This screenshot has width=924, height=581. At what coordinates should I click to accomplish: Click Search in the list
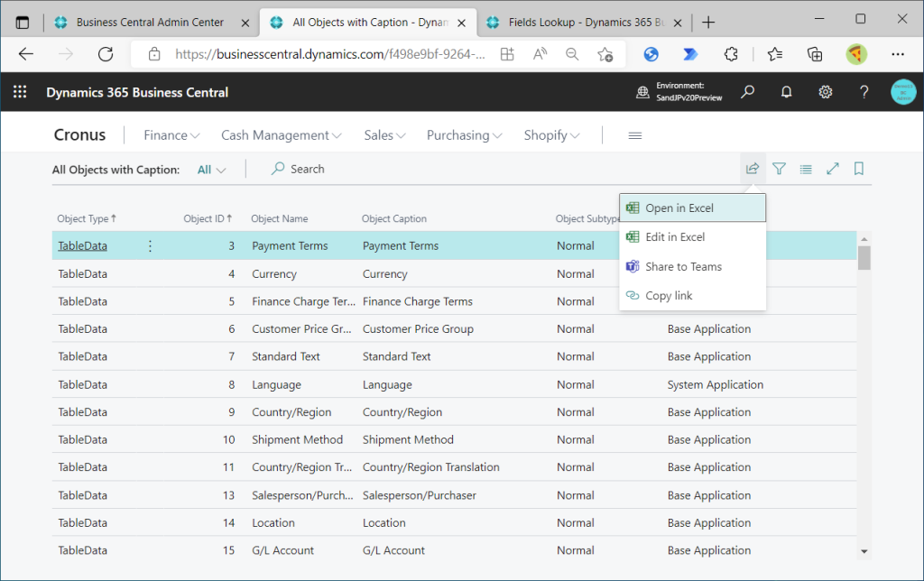298,169
